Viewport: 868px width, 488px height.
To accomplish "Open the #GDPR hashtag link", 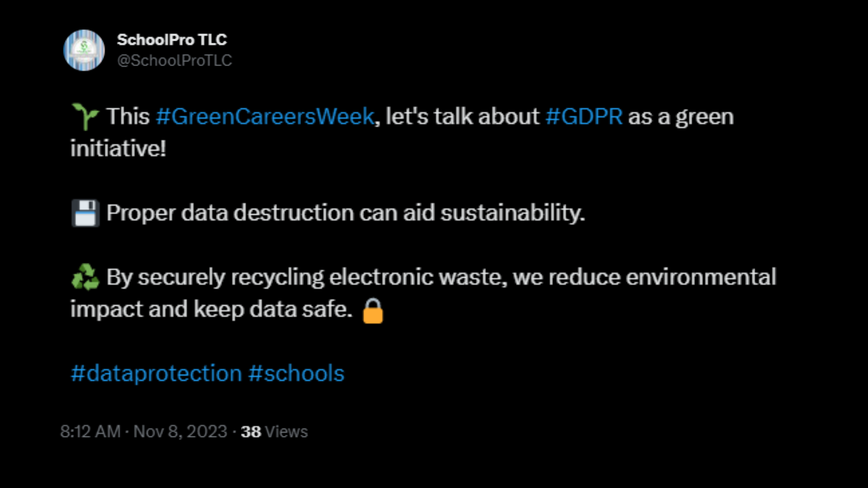I will (584, 117).
